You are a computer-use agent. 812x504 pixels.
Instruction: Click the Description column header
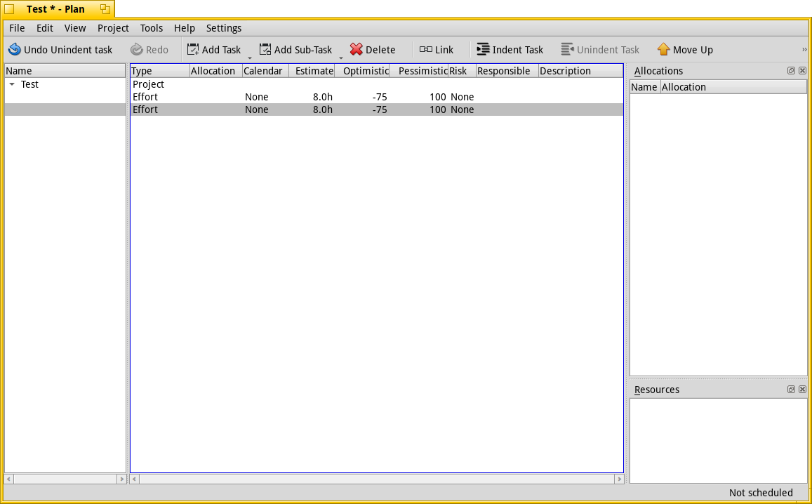581,71
